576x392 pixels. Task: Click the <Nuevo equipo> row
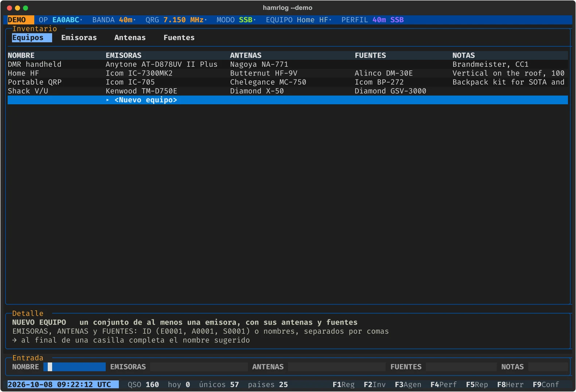288,100
